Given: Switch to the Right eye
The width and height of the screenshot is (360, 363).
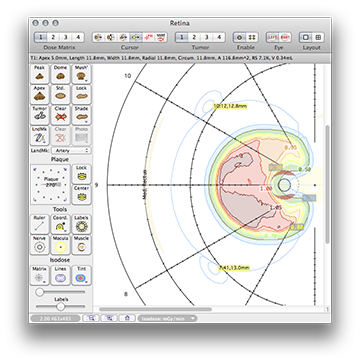Looking at the screenshot, I should click(x=285, y=37).
